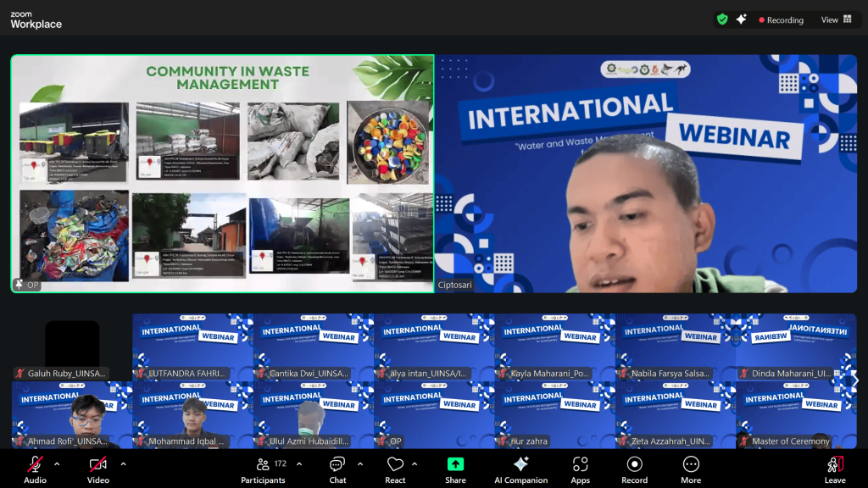Select the Master of Ceremony participant tile
The height and width of the screenshot is (488, 868).
point(795,415)
